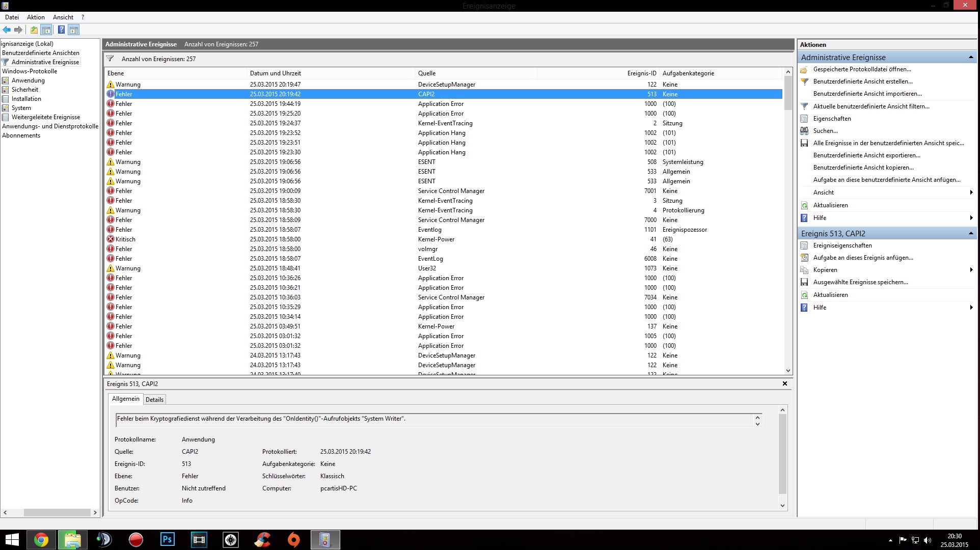Click the Suchen binoculars icon
Screen dimensions: 980x550
[804, 131]
